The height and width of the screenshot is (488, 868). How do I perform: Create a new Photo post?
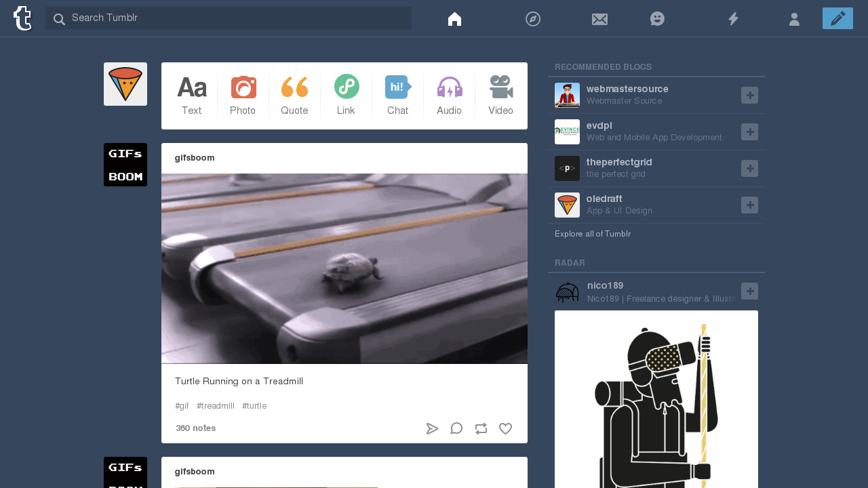coord(243,96)
